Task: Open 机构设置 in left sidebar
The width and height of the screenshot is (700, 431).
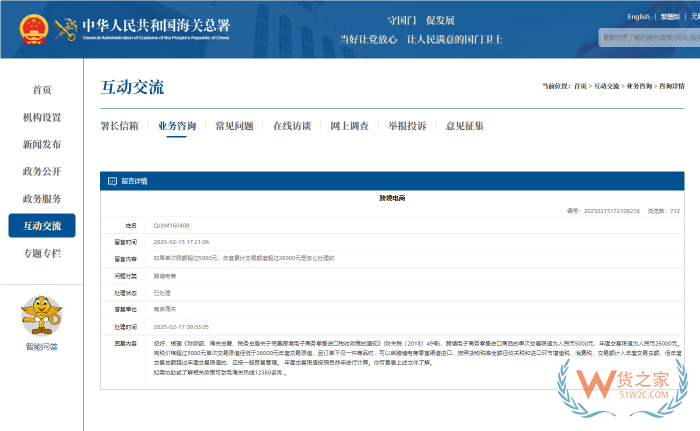Action: 42,117
